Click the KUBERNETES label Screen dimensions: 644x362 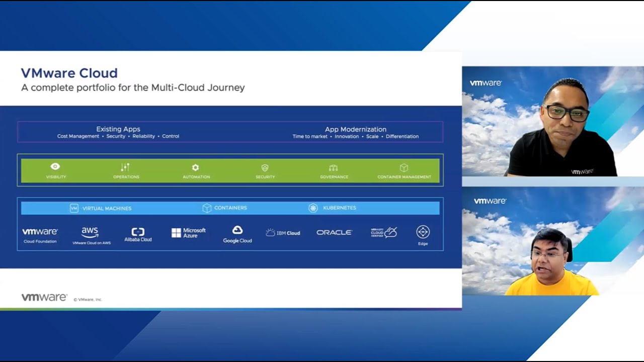click(x=339, y=208)
